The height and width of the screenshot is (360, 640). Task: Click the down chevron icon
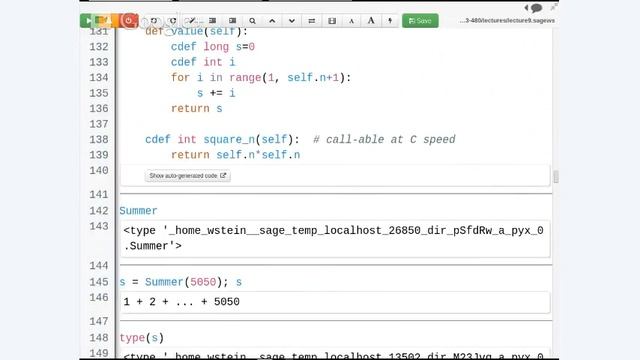tap(292, 21)
